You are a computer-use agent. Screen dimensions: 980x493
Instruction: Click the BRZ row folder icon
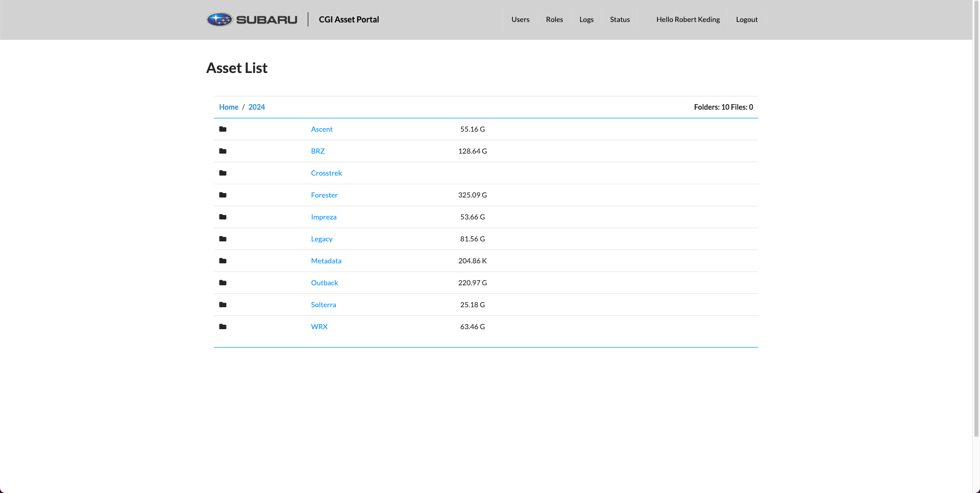pyautogui.click(x=223, y=151)
